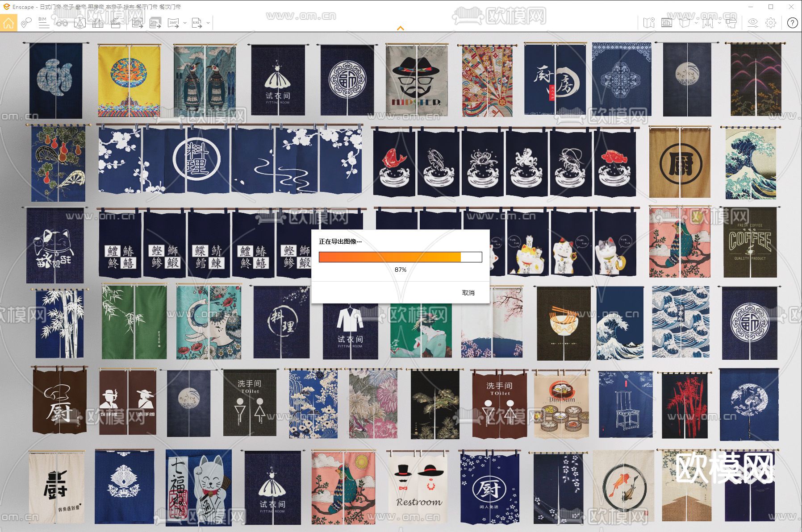Collapse the toolbar using the orange chevron
The width and height of the screenshot is (802, 532).
click(401, 28)
